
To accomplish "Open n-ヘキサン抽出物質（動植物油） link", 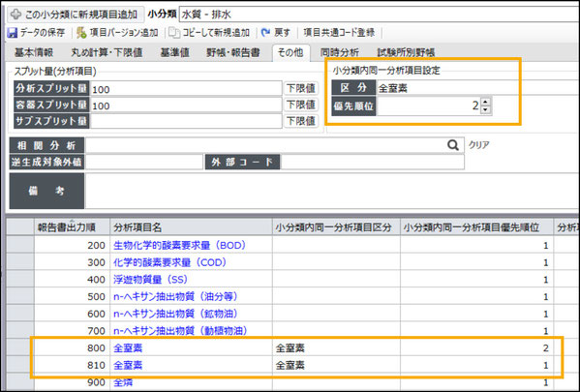I will 180,331.
